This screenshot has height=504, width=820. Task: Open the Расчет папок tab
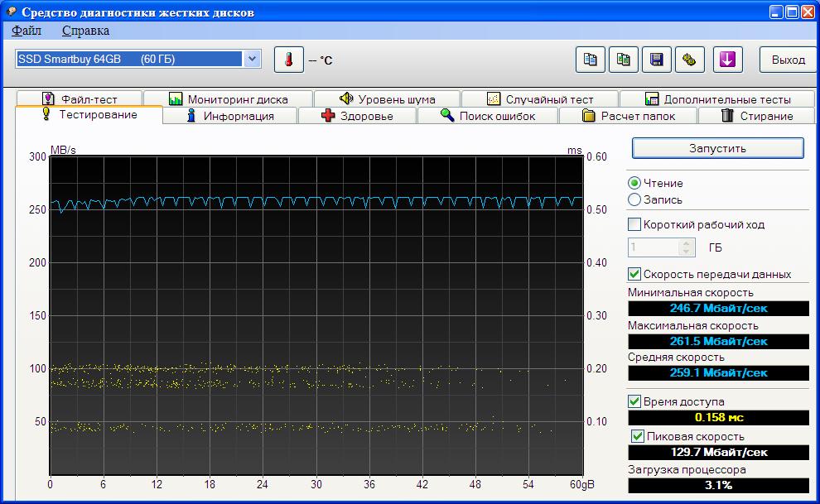[x=629, y=116]
